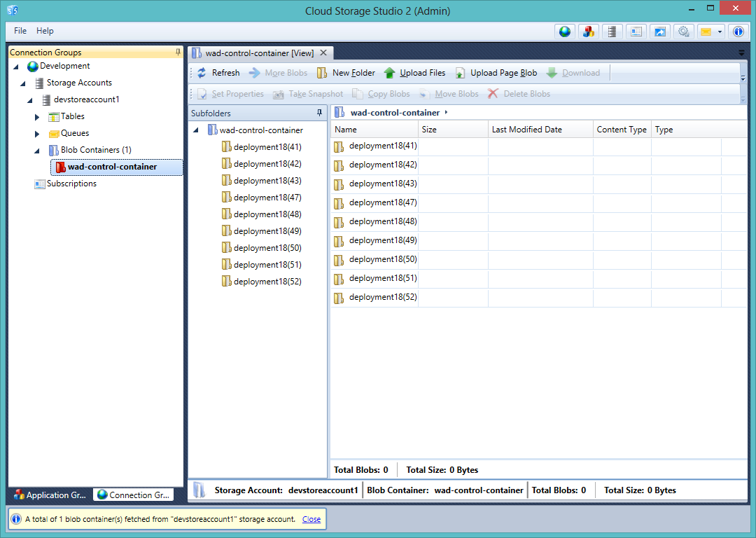756x538 pixels.
Task: Select deployment18(41) in Subfolders tree
Action: (267, 147)
